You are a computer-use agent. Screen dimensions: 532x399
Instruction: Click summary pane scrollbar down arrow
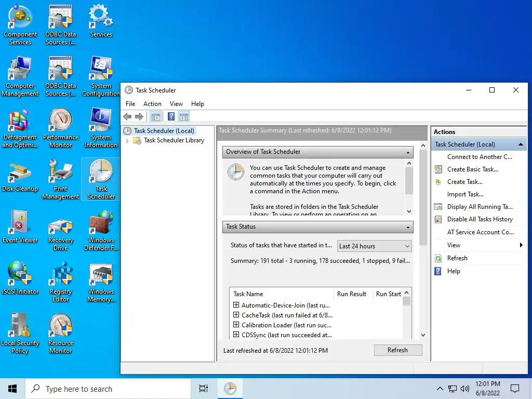coord(423,335)
